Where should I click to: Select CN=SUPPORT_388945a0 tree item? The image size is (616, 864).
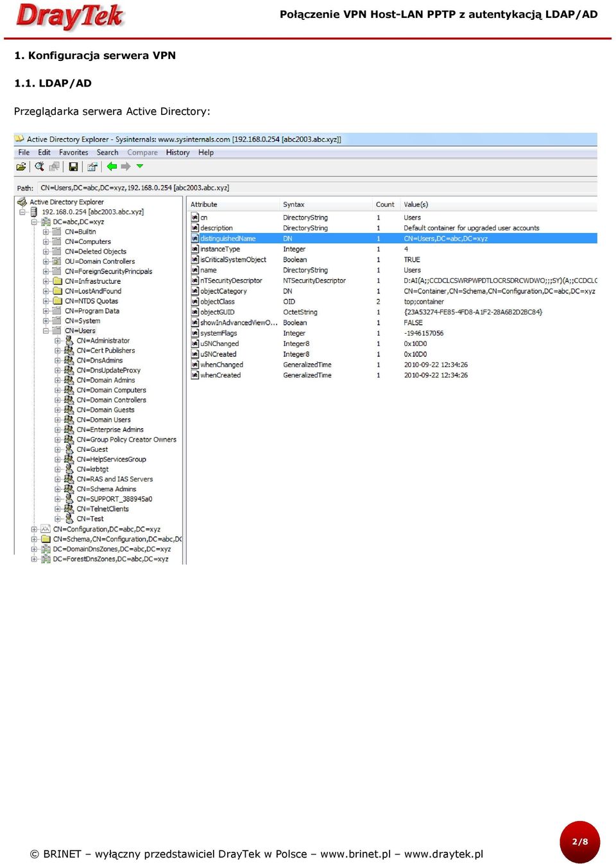point(114,499)
